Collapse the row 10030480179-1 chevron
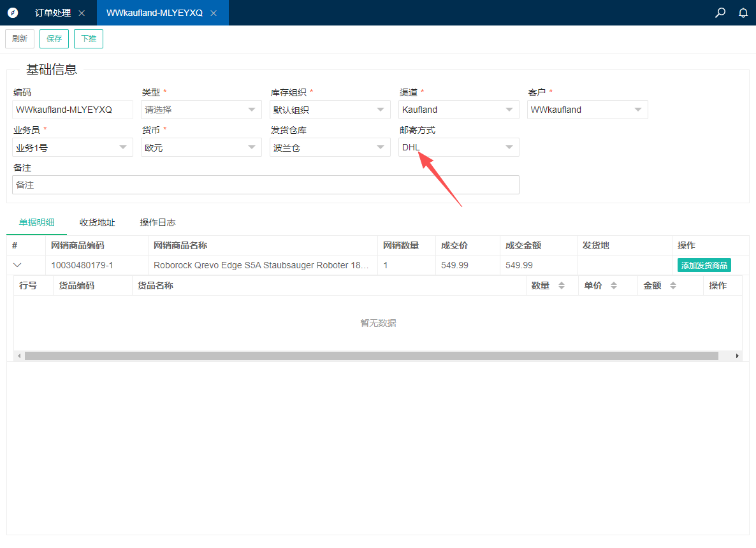Screen dimensions: 756x548 [x=17, y=265]
